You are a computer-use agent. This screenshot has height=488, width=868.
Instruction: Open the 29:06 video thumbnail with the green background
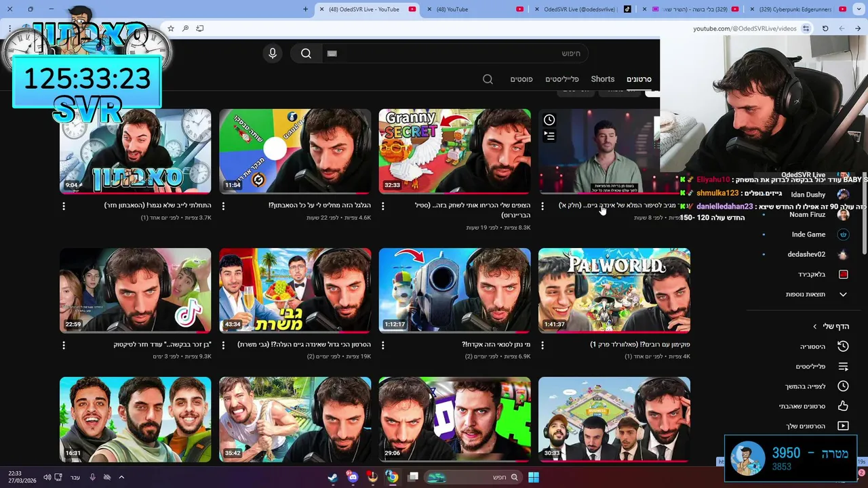[x=454, y=420]
